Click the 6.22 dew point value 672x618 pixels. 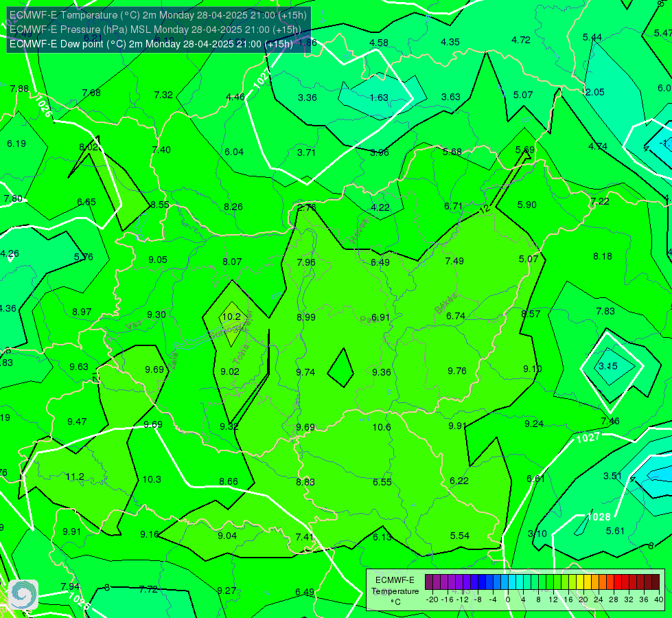coord(459,481)
